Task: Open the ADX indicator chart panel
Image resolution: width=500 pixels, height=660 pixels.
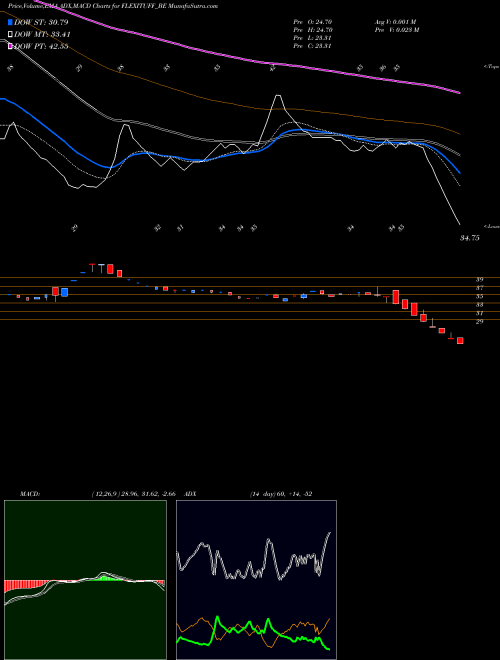Action: pyautogui.click(x=256, y=580)
